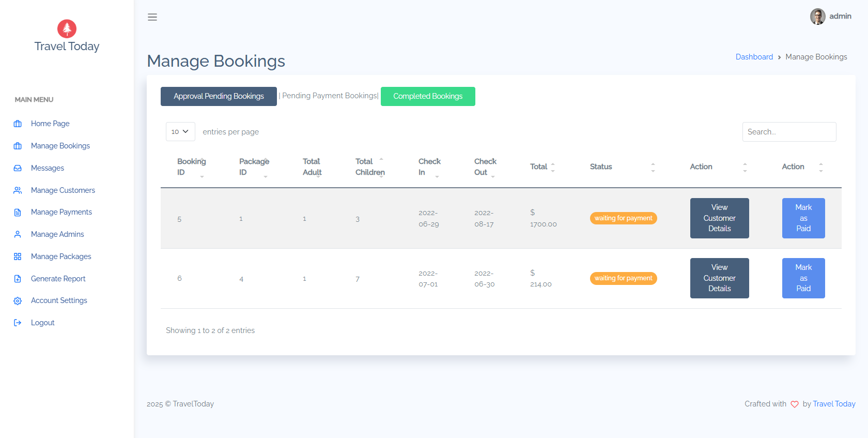The width and height of the screenshot is (868, 438).
Task: Open Manage Packages in the sidebar
Action: (x=61, y=256)
